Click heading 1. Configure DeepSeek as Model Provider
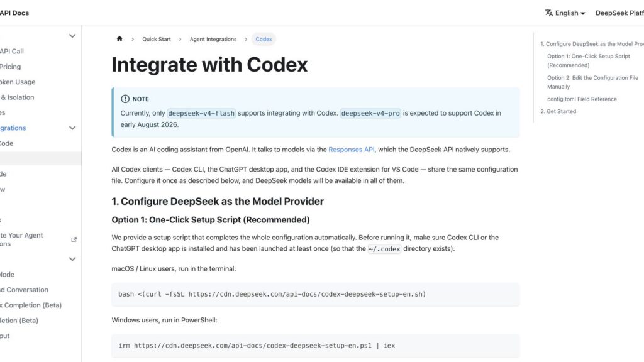644x362 pixels. click(x=218, y=202)
